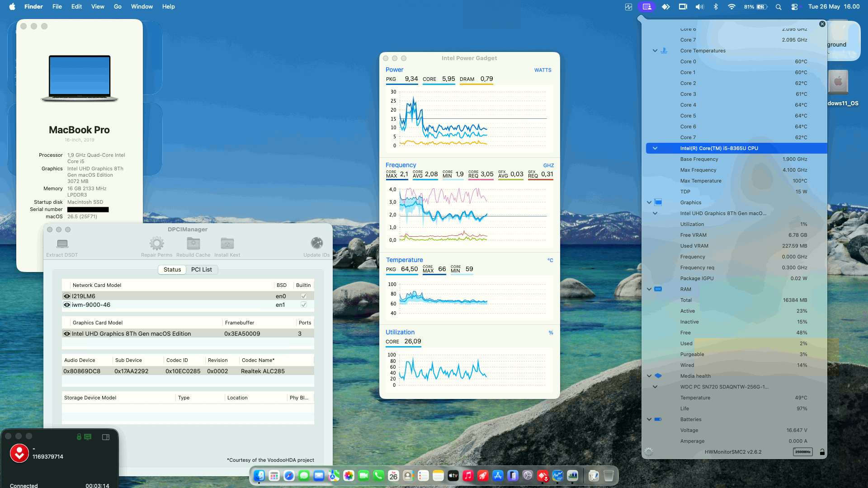Switch to the PCI List tab
The image size is (868, 488).
(x=201, y=270)
